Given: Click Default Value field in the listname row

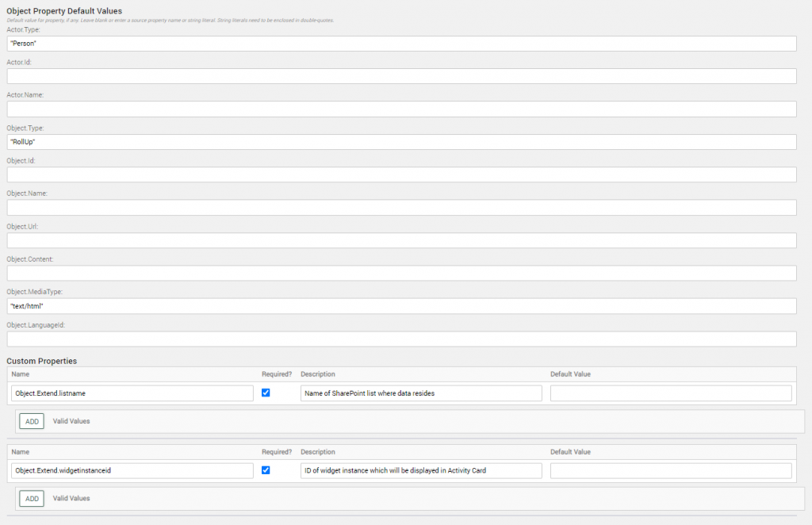Looking at the screenshot, I should click(x=671, y=393).
